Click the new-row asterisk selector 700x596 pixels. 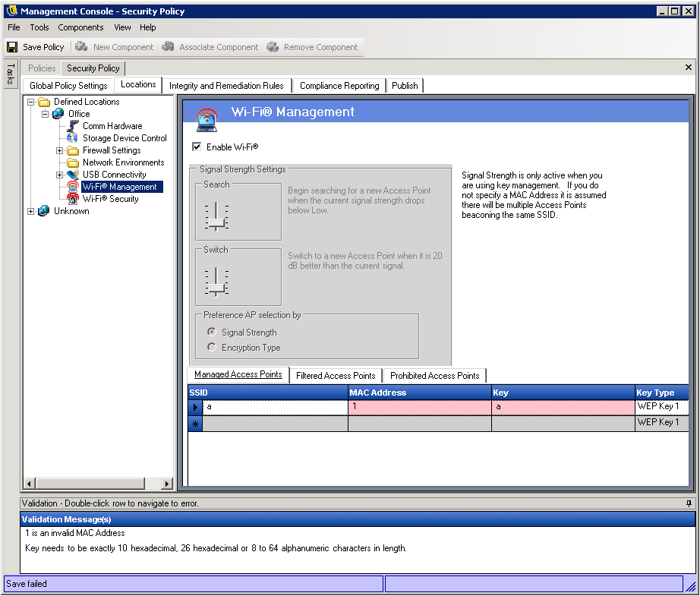click(x=195, y=423)
